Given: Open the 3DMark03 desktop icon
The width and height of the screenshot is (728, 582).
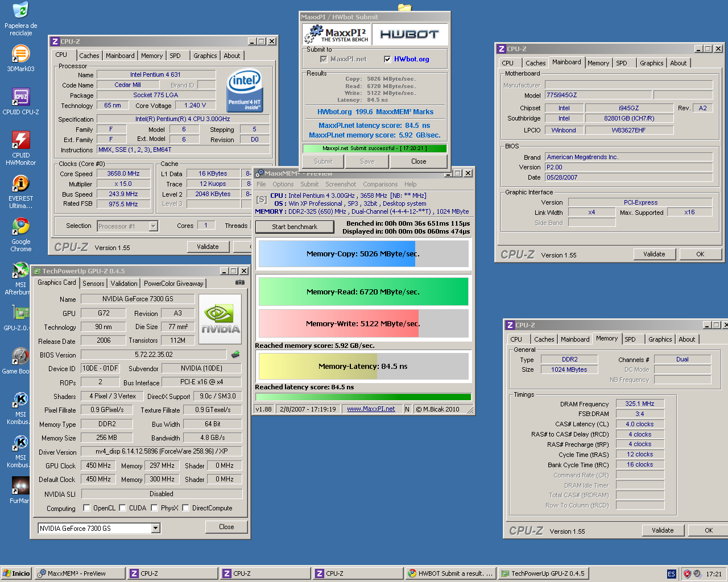Looking at the screenshot, I should 20,53.
